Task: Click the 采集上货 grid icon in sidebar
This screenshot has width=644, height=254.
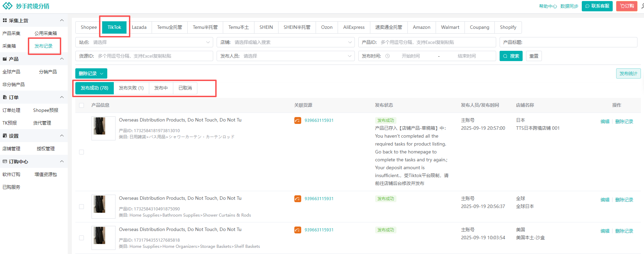Action: tap(5, 21)
